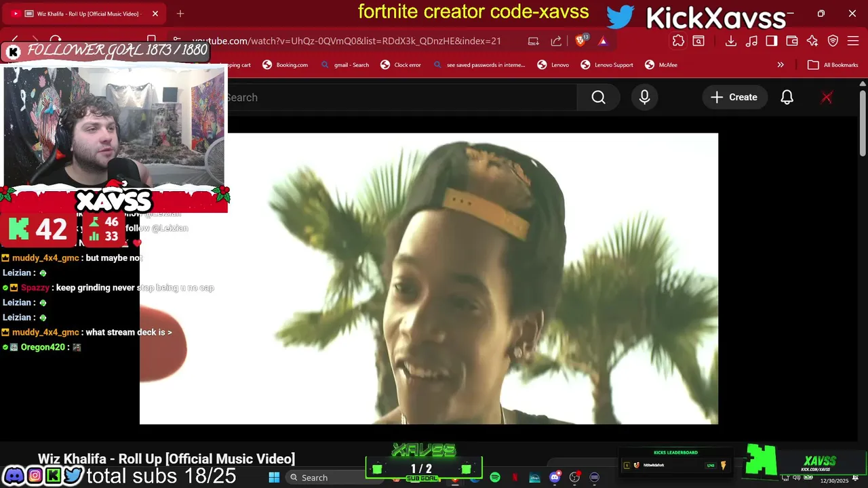Open Leo AI sparkle icon

click(x=812, y=41)
